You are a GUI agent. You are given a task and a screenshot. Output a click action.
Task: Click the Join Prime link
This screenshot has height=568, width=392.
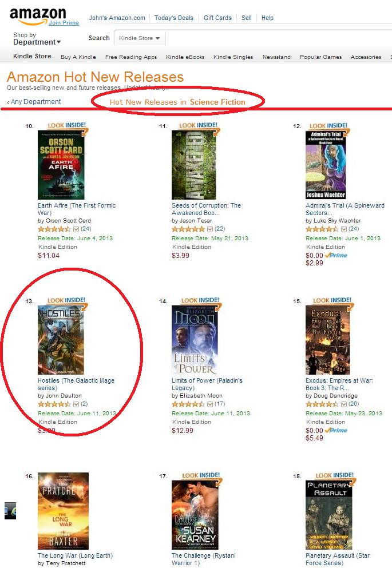tap(64, 22)
